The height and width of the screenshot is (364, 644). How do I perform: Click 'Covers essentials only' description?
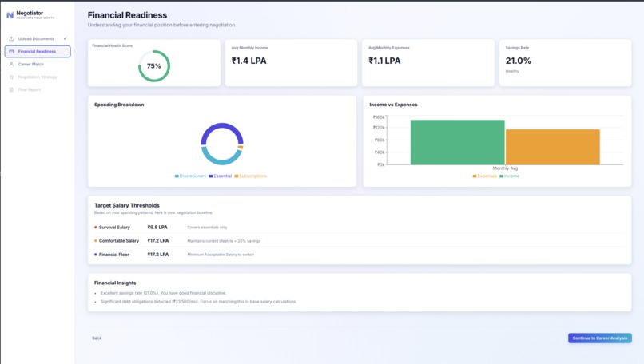pos(207,227)
